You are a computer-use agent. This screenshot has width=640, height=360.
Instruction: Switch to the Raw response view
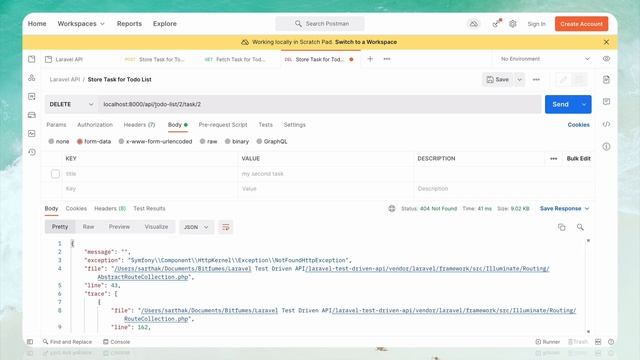[88, 227]
